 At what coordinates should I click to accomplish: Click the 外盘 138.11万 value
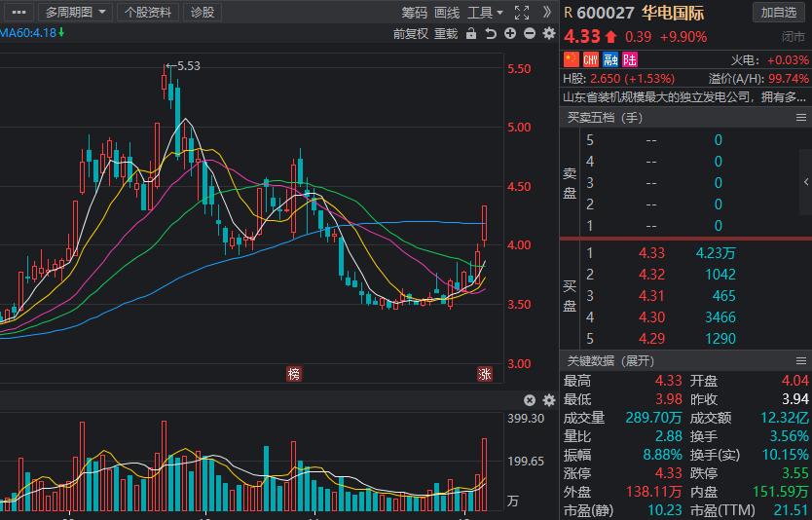pyautogui.click(x=653, y=492)
